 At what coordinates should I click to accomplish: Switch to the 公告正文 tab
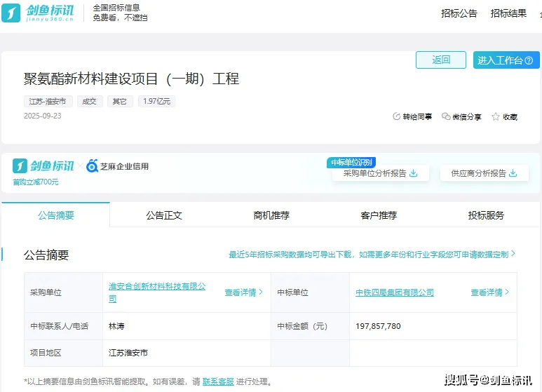point(164,215)
